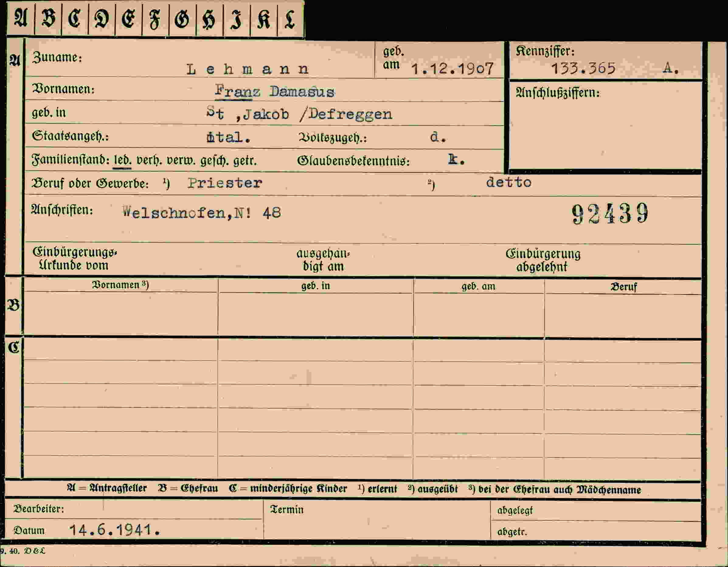This screenshot has width=728, height=567.
Task: Click the 'Beruf' column header
Action: coord(624,287)
